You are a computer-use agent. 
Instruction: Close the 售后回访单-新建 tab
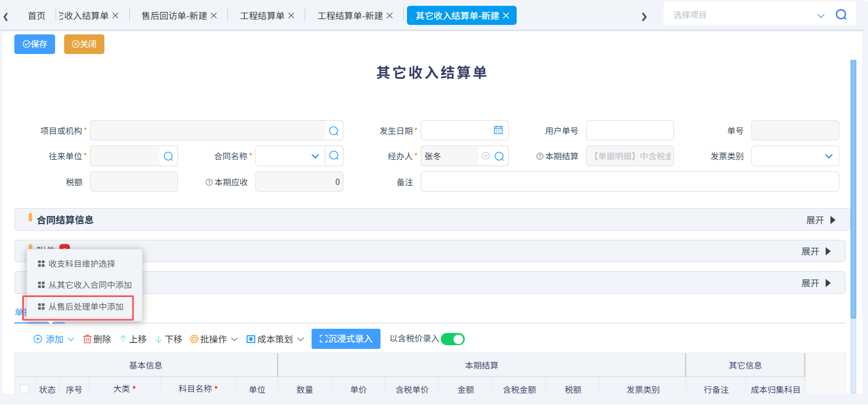pos(214,16)
